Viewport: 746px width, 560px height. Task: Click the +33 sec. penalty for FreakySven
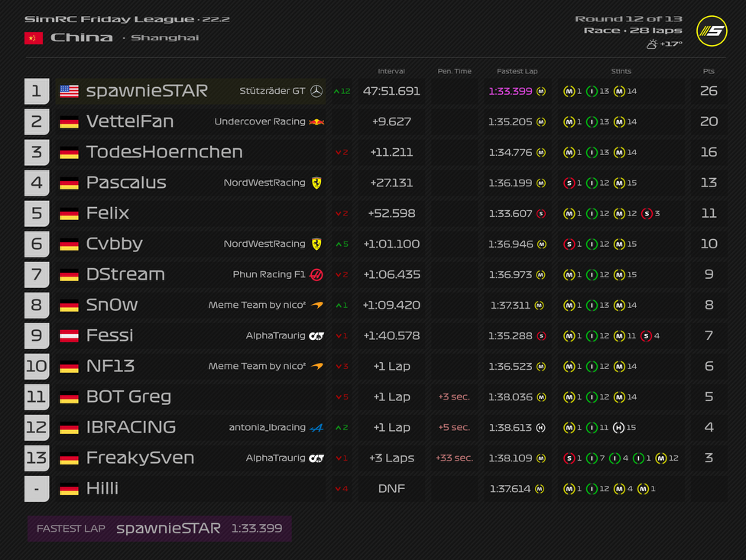(x=454, y=458)
